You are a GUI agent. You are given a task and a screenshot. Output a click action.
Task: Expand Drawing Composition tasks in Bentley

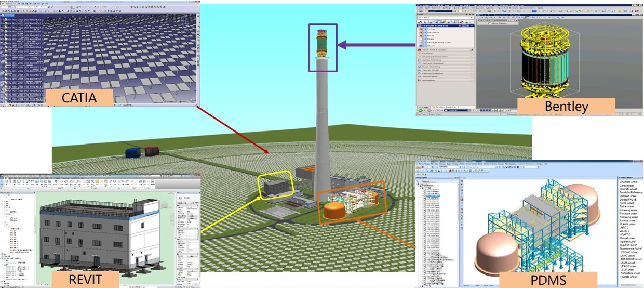pos(445,57)
